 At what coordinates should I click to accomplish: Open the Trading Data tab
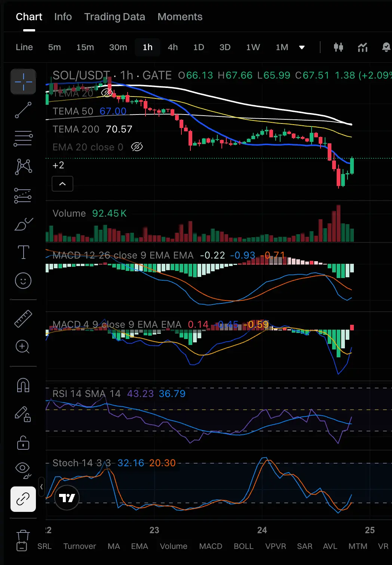coord(114,17)
